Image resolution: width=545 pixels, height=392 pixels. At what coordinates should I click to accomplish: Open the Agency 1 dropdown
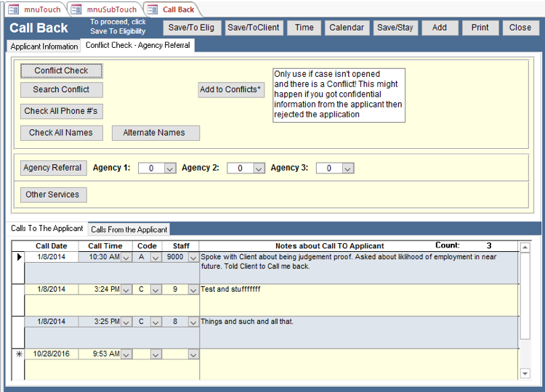pyautogui.click(x=170, y=168)
